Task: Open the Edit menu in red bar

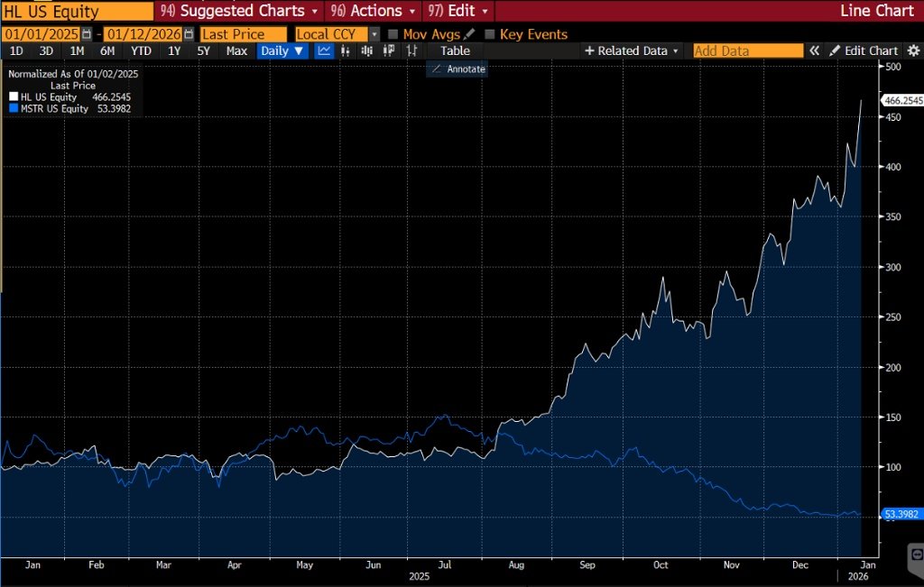Action: [x=457, y=11]
